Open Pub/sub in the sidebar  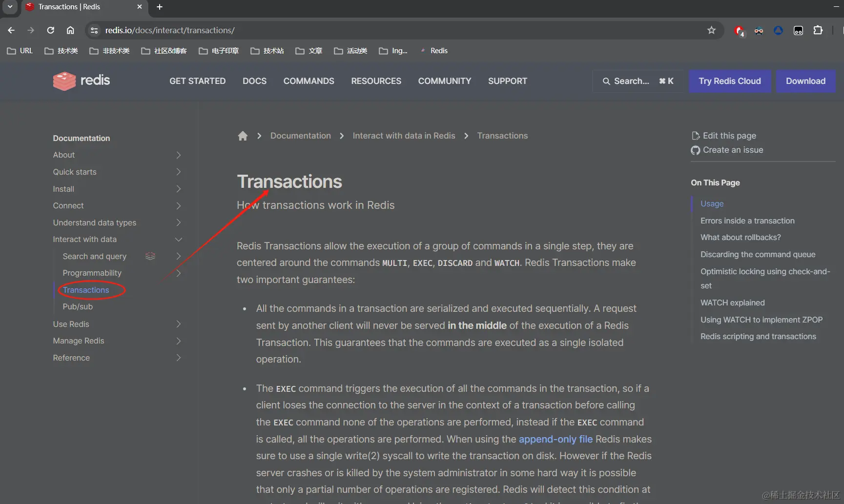(78, 306)
